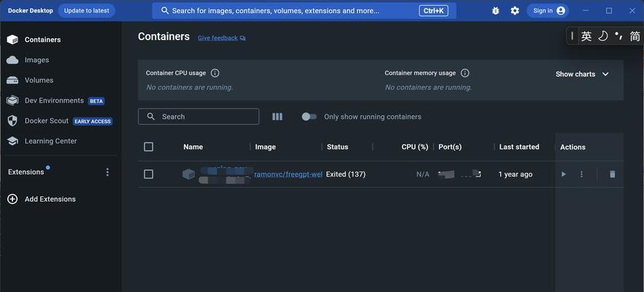This screenshot has width=644, height=292.
Task: Click the IME moon mode icon
Action: (x=602, y=36)
